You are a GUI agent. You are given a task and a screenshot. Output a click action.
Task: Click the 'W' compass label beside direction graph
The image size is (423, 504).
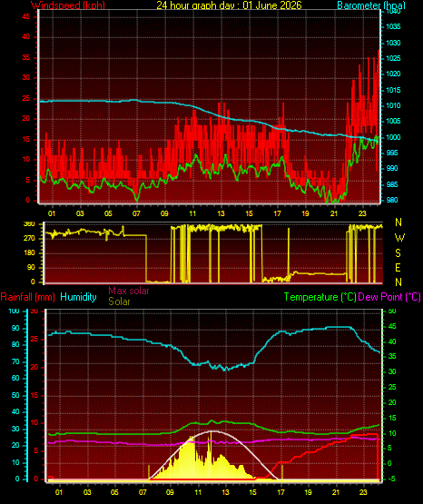click(x=399, y=238)
